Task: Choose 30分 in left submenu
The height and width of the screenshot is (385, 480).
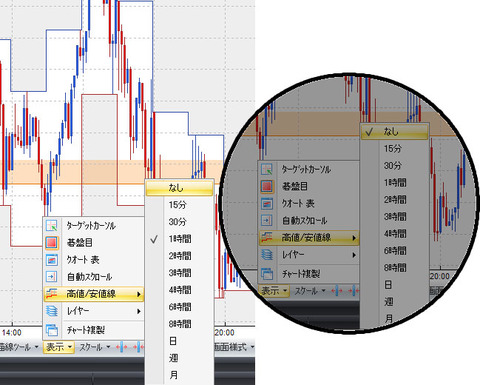Action: point(179,222)
